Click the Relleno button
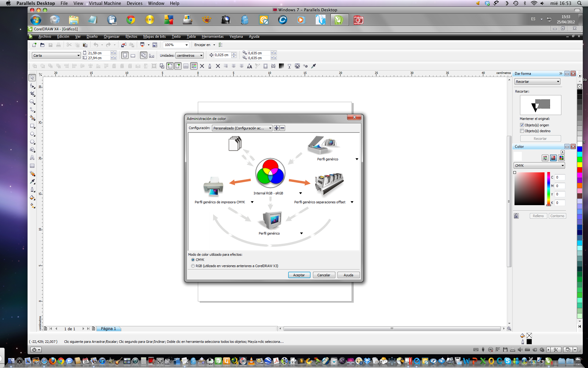The height and width of the screenshot is (368, 588). (538, 216)
